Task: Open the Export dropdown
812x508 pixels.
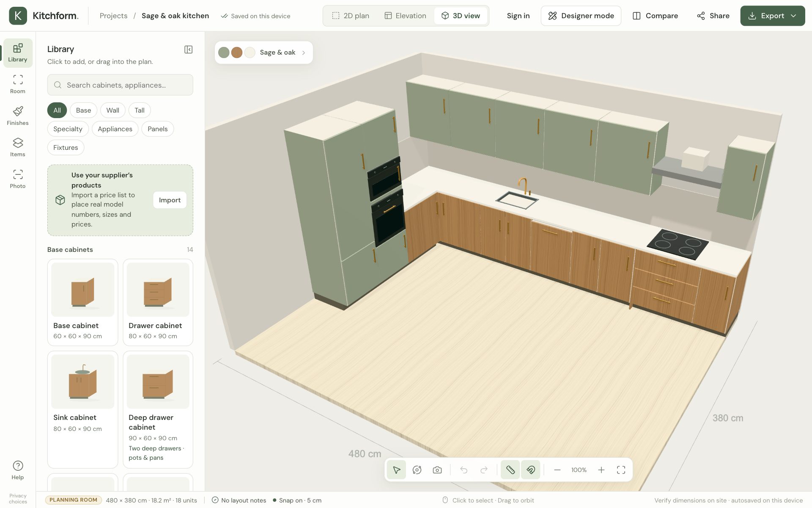Action: pos(772,16)
